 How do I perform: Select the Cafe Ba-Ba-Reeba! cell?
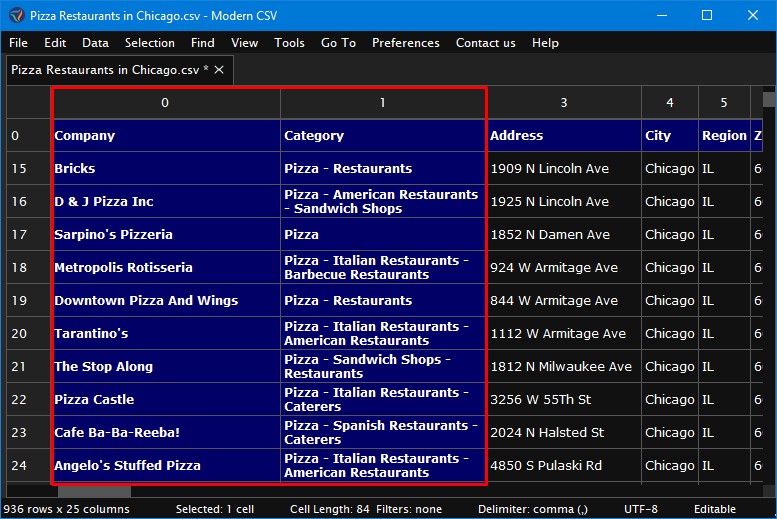click(x=166, y=433)
